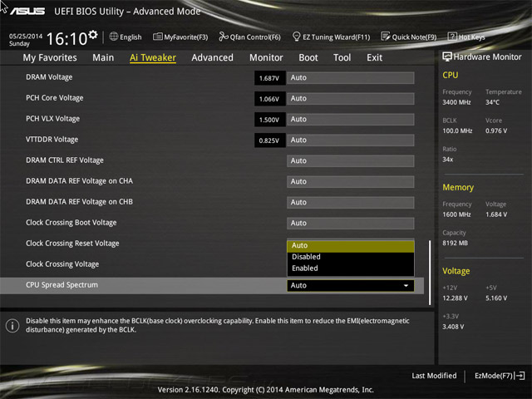Click the CPU temperature 34°C value
The width and height of the screenshot is (532, 399).
click(x=492, y=102)
